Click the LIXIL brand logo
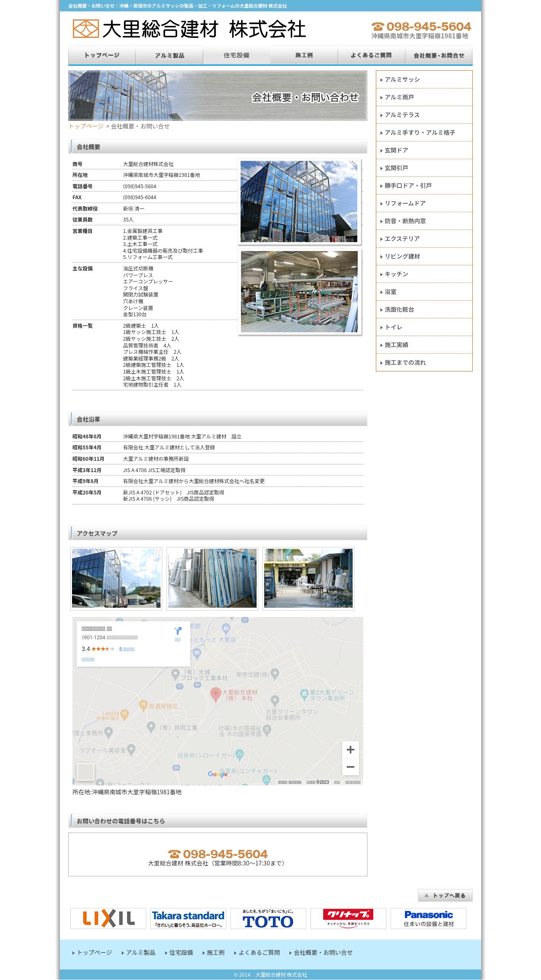The image size is (541, 980). (x=108, y=919)
